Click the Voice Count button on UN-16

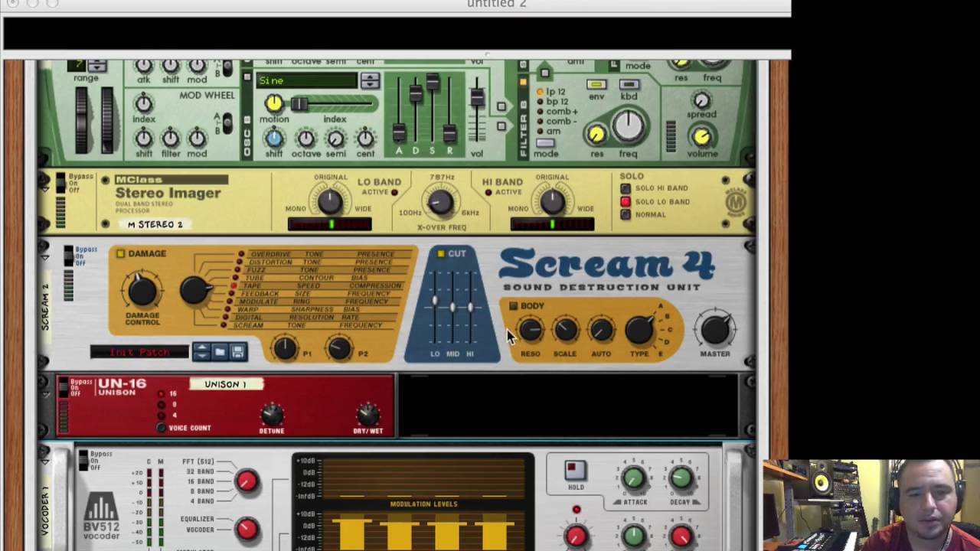(161, 428)
